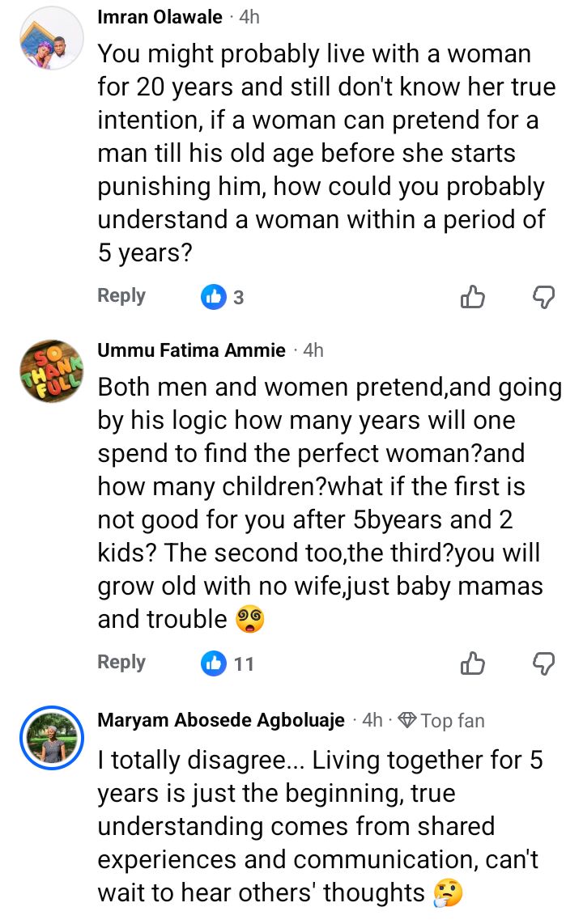Click the Top fan diamond badge

[408, 720]
